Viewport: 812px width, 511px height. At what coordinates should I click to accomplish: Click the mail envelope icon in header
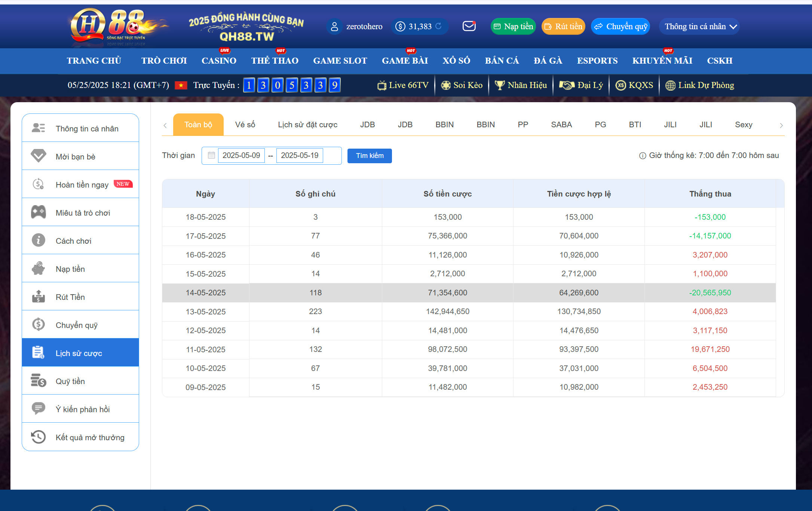tap(469, 26)
